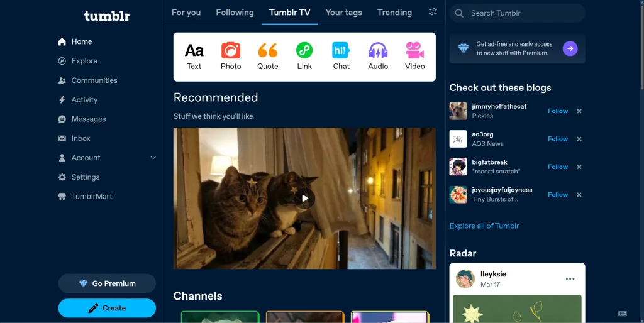The height and width of the screenshot is (323, 644).
Task: Create a new Photo post
Action: pyautogui.click(x=231, y=56)
